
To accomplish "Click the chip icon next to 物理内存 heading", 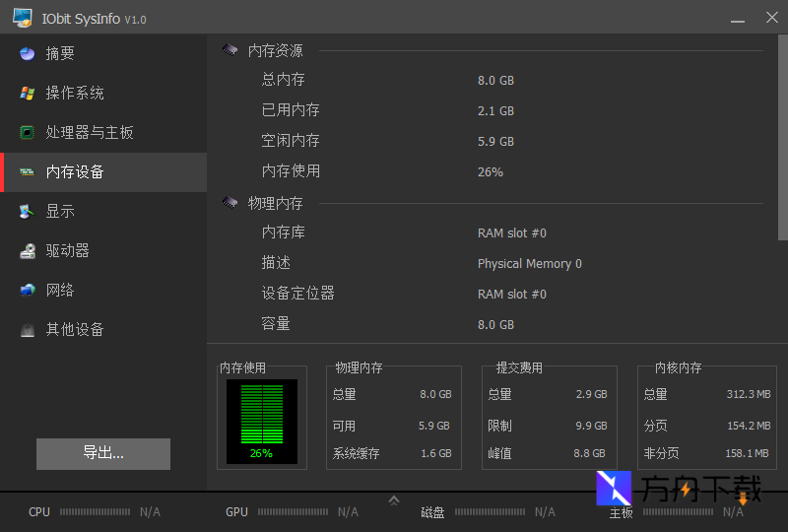I will coord(230,203).
